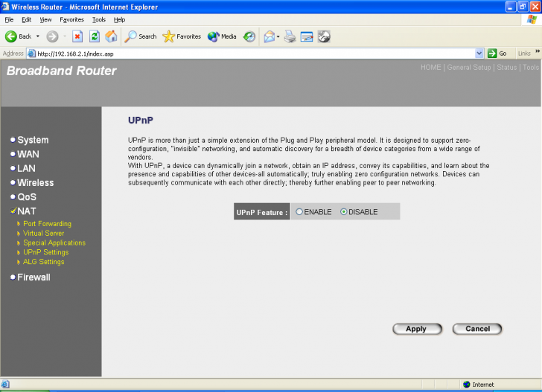Screen dimensions: 542x392
Task: Click the UPnP page title
Action: pos(140,121)
